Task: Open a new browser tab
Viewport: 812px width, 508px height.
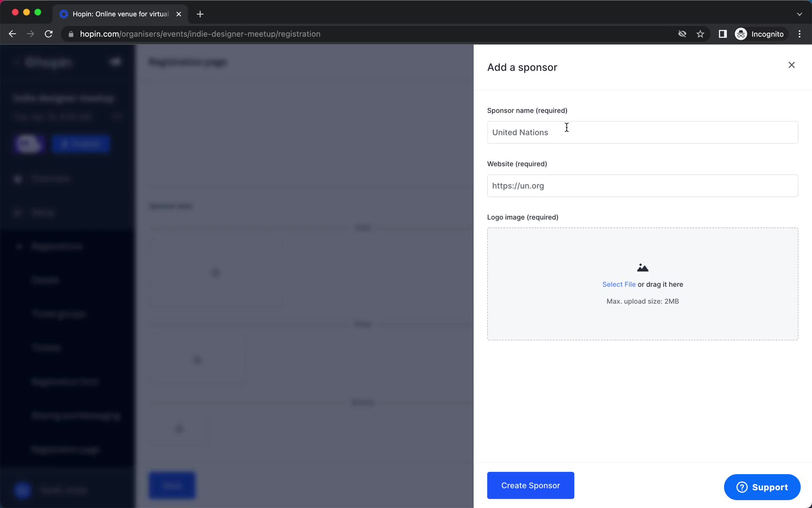Action: pyautogui.click(x=200, y=14)
